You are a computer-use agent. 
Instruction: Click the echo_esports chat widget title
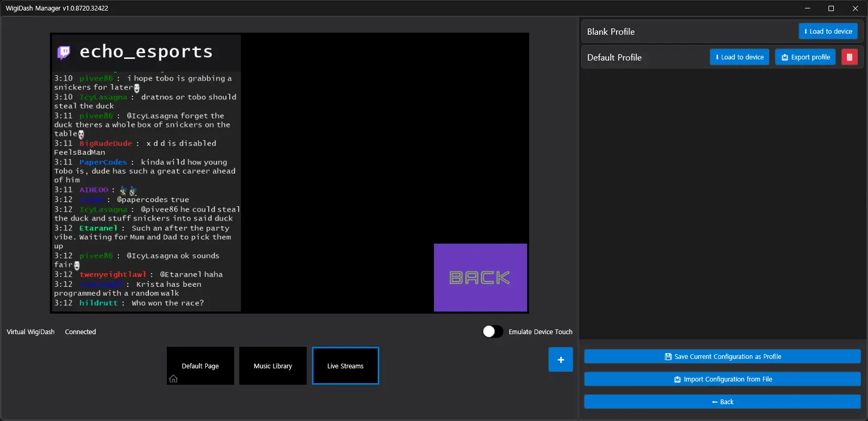(146, 52)
